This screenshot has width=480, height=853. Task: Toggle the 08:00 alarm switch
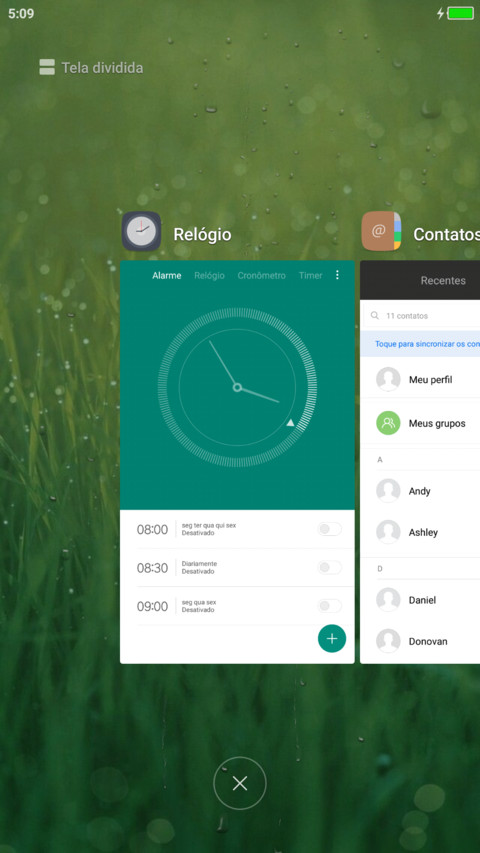(x=329, y=529)
